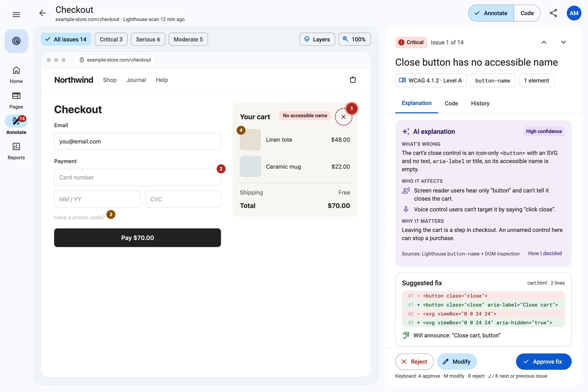
Task: Click the 1 element chip
Action: point(536,80)
